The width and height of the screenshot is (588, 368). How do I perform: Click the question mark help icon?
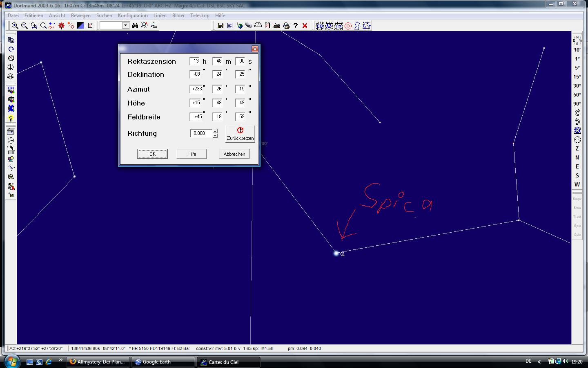(296, 25)
